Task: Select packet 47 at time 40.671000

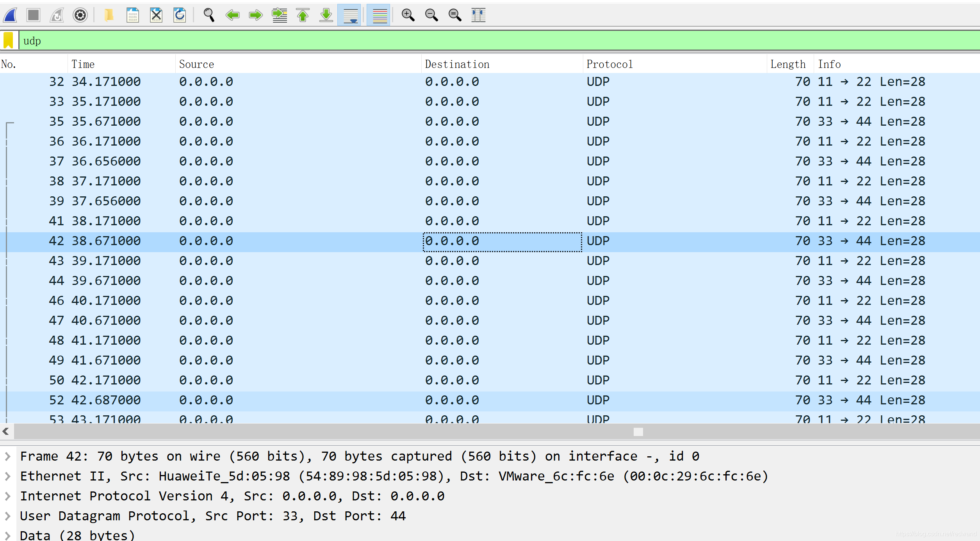Action: pos(490,320)
